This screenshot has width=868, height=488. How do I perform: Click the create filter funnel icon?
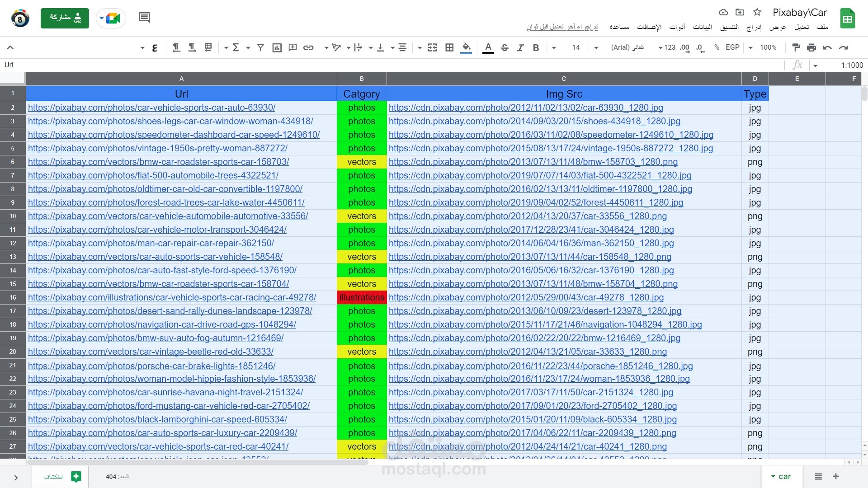click(260, 47)
